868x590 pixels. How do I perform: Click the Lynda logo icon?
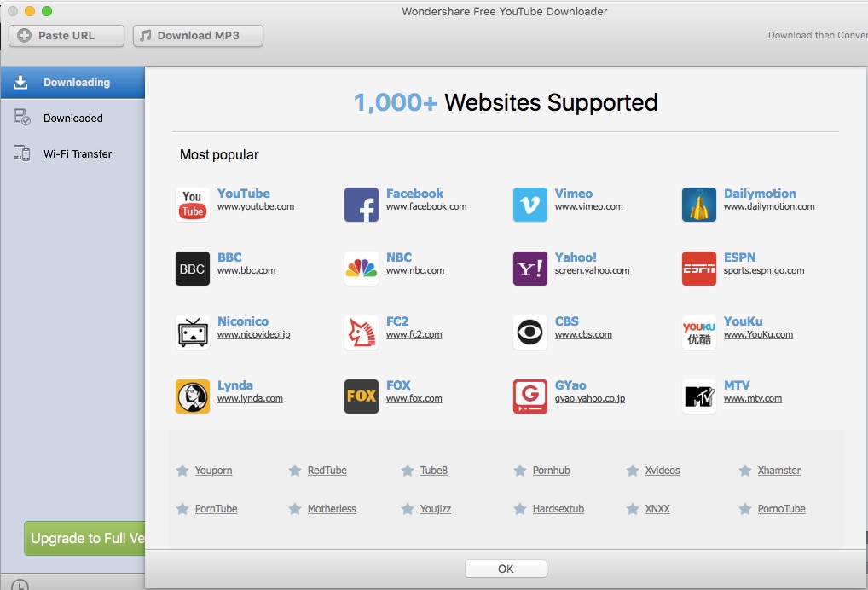tap(193, 396)
